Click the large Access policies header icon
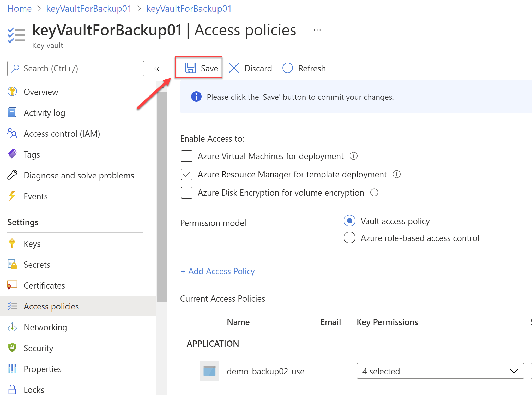 [x=16, y=35]
